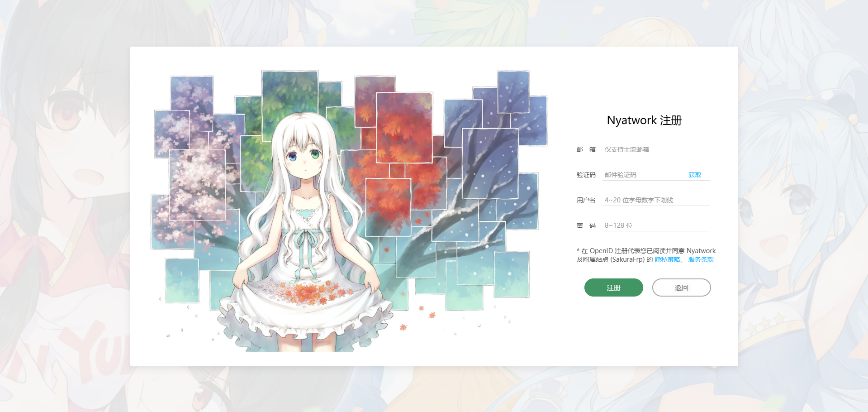Submit with the green 注册 button

[613, 287]
